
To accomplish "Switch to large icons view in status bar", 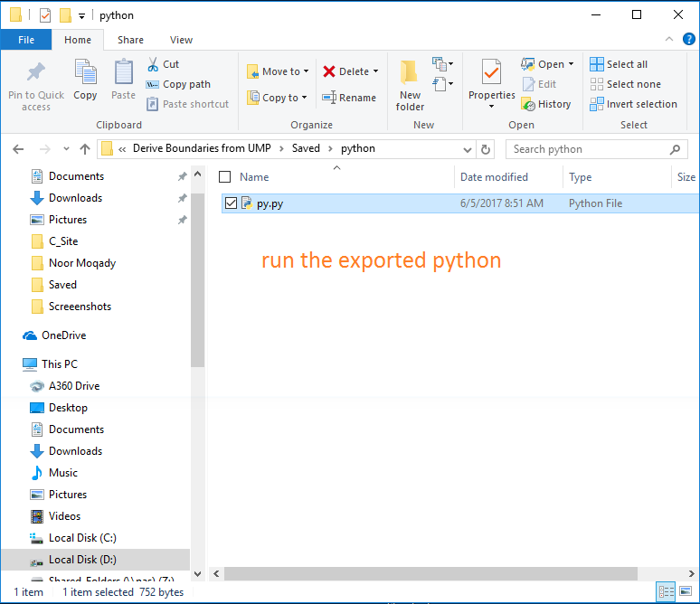I will click(686, 592).
